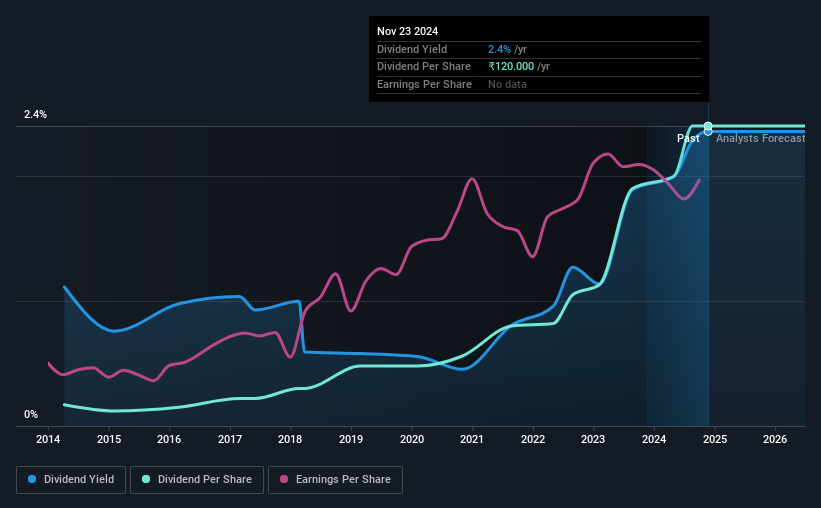Click the Dividend Per Share tooltip row label
The height and width of the screenshot is (508, 821).
coord(424,67)
